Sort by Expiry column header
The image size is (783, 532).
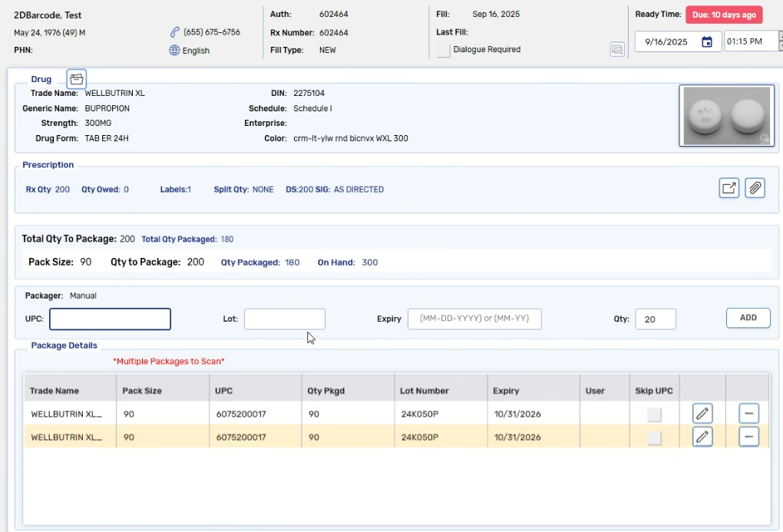tap(506, 391)
